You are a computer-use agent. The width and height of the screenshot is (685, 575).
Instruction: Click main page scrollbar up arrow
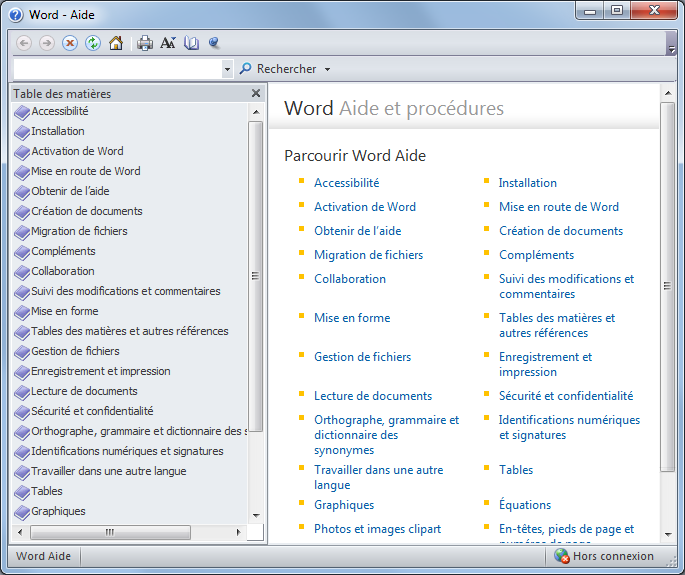pos(668,93)
